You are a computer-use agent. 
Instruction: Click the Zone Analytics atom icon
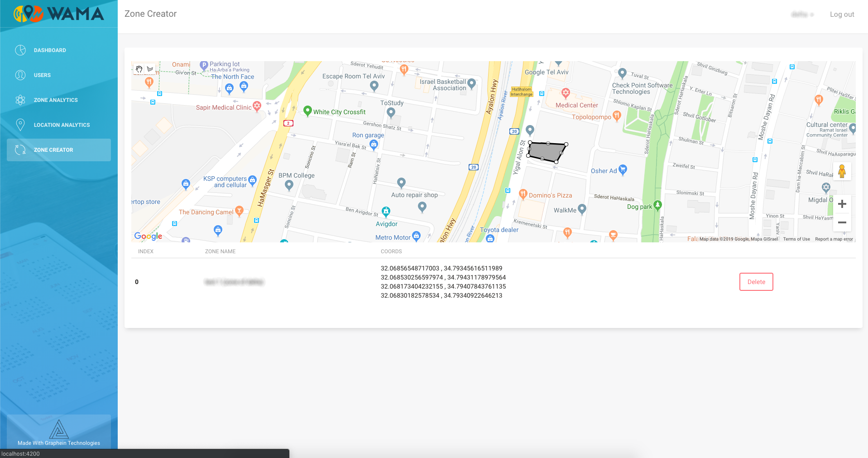20,100
